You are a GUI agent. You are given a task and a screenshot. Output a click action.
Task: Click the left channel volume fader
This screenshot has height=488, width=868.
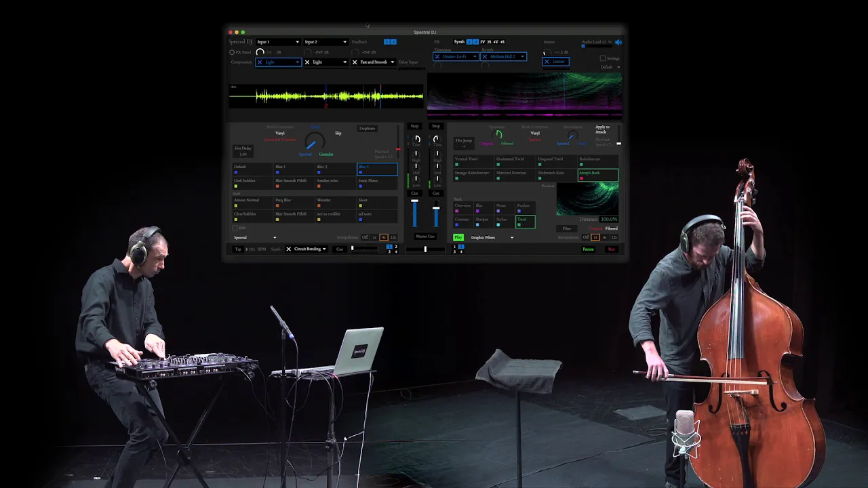pyautogui.click(x=414, y=213)
